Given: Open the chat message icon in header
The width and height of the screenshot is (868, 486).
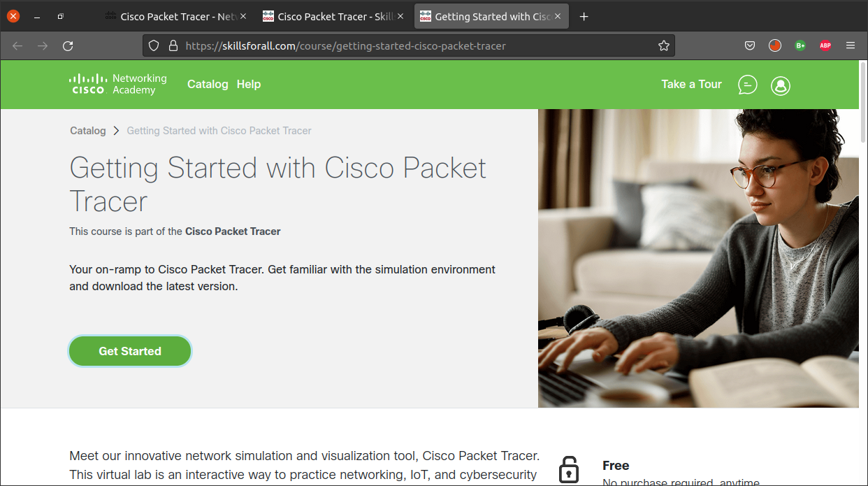Looking at the screenshot, I should tap(748, 85).
